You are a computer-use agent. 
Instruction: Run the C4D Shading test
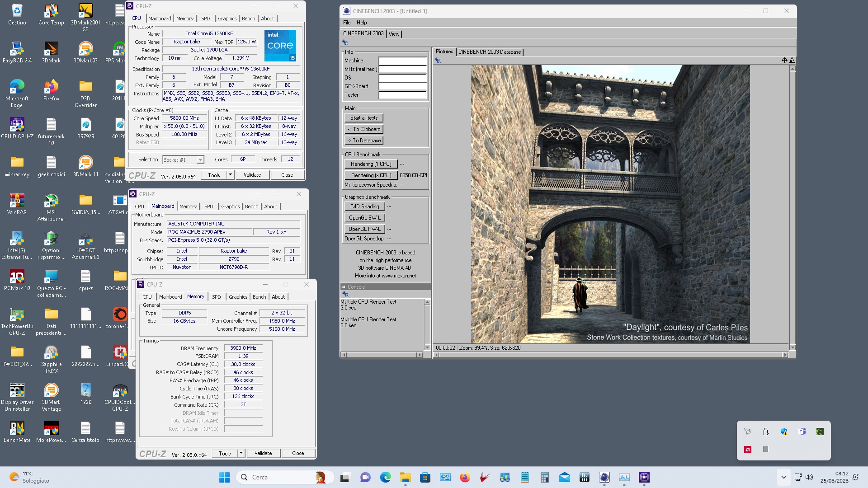[365, 206]
